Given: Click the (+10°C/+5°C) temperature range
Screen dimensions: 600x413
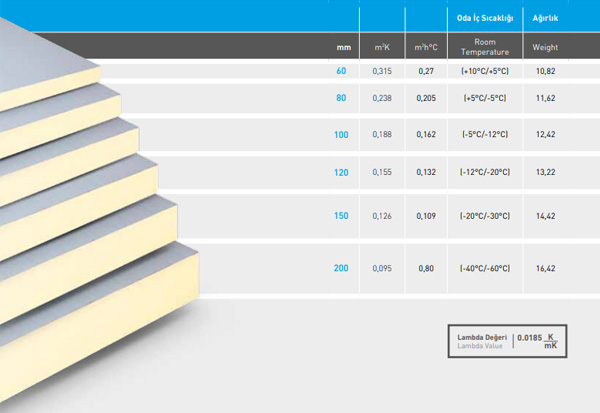Looking at the screenshot, I should (x=484, y=71).
